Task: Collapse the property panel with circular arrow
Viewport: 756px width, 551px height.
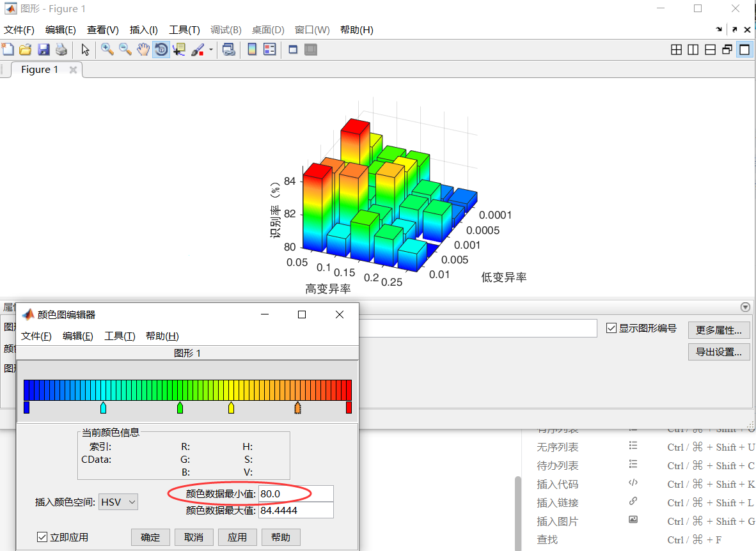Action: pyautogui.click(x=745, y=307)
